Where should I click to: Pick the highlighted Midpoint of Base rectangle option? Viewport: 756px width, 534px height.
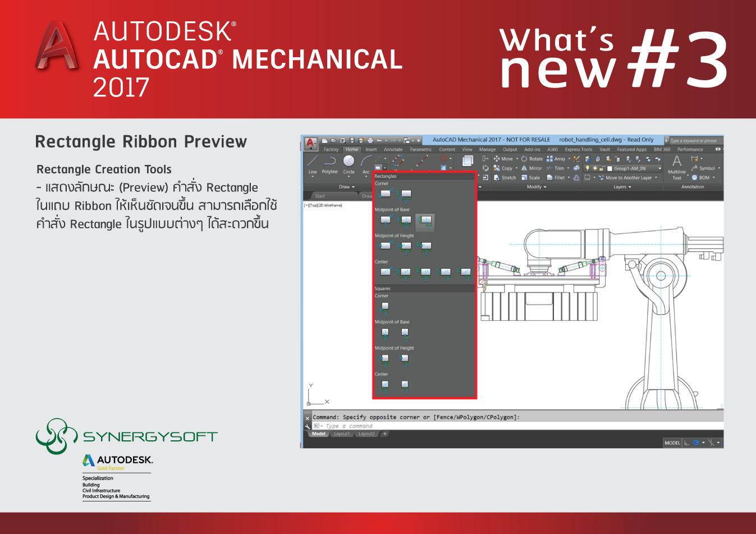coord(425,221)
